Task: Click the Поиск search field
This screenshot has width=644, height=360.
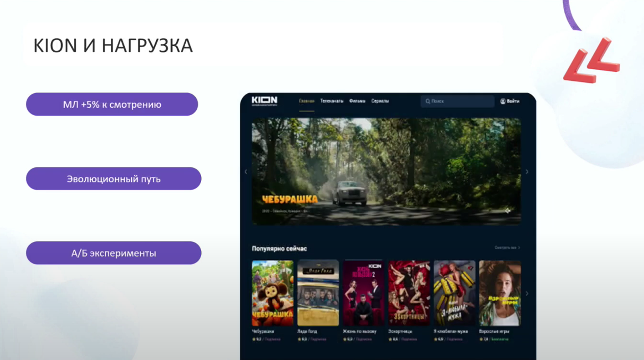Action: click(x=457, y=101)
